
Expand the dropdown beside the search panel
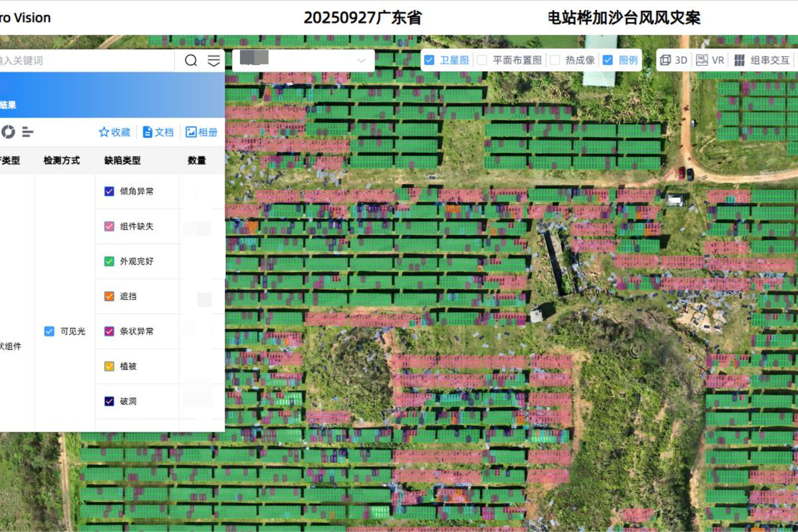[x=361, y=61]
